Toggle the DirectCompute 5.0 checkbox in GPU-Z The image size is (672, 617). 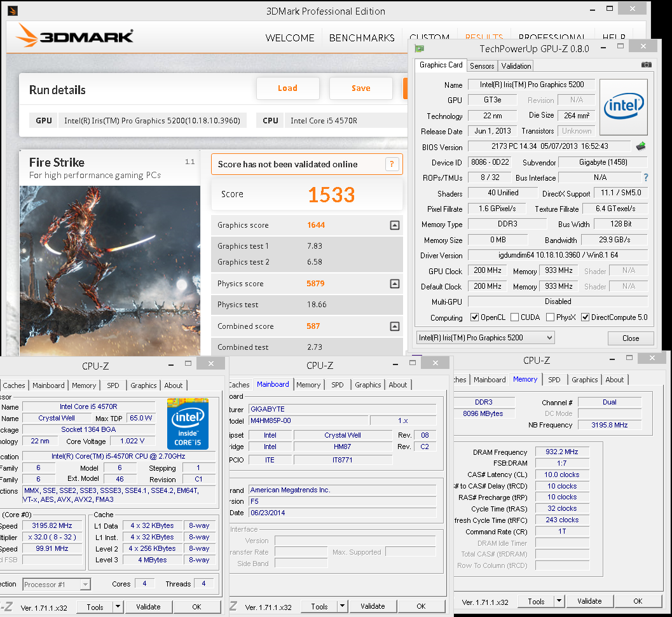click(x=585, y=317)
